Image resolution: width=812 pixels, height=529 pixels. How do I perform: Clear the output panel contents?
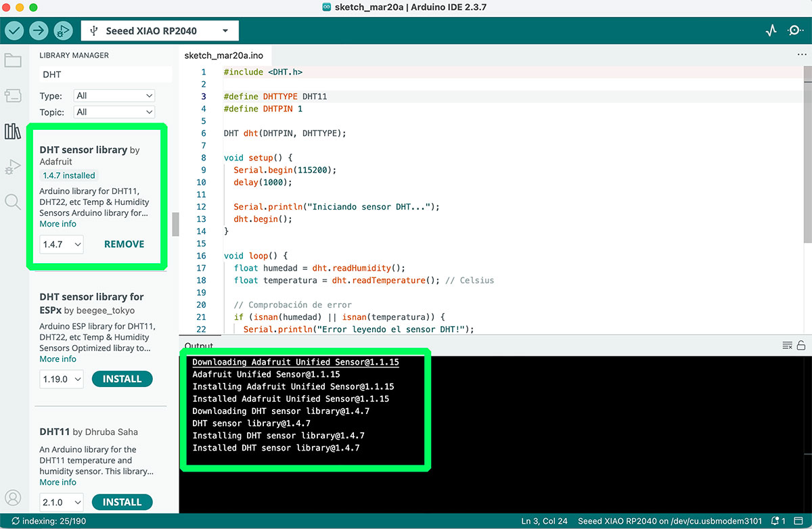click(x=787, y=345)
